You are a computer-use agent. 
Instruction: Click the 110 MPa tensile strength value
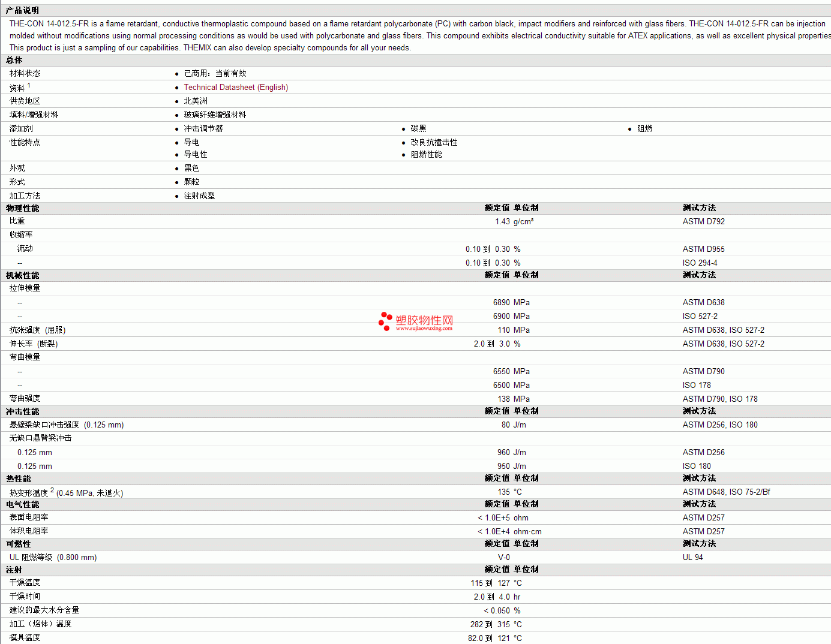coord(514,330)
